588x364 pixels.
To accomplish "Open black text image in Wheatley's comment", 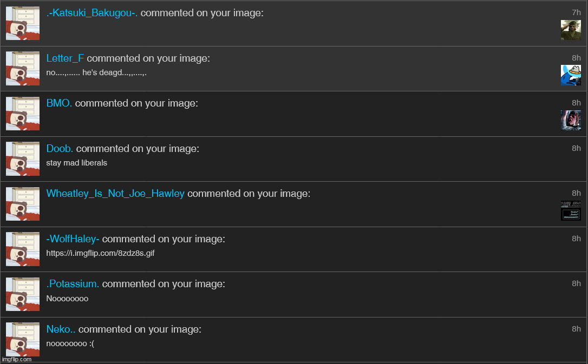I will tap(571, 210).
